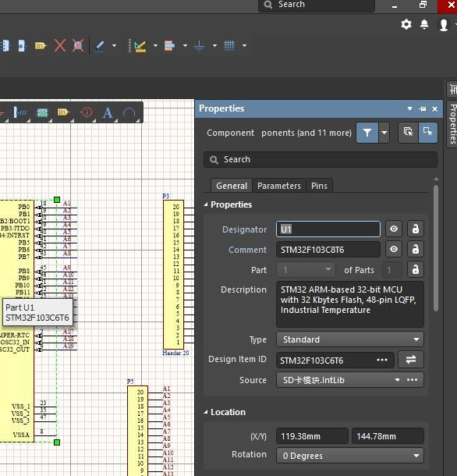Select the P5 header component
Image resolution: width=457 pixels, height=476 pixels.
(137, 431)
